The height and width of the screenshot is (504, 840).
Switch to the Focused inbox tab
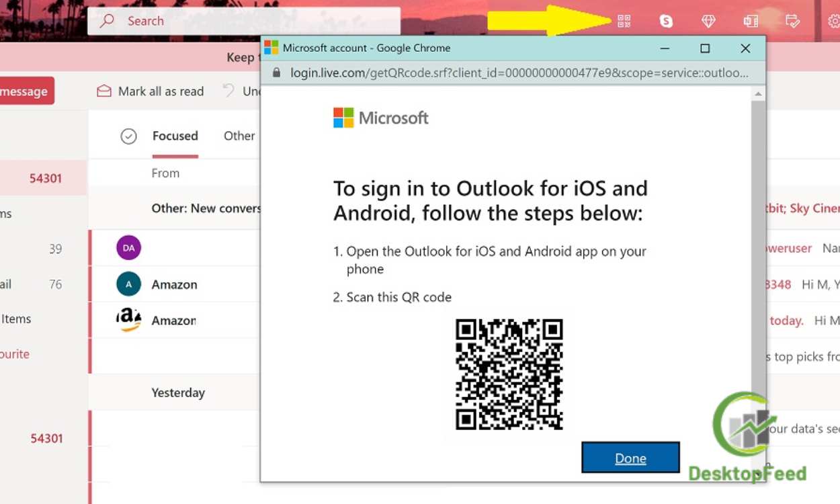[175, 136]
